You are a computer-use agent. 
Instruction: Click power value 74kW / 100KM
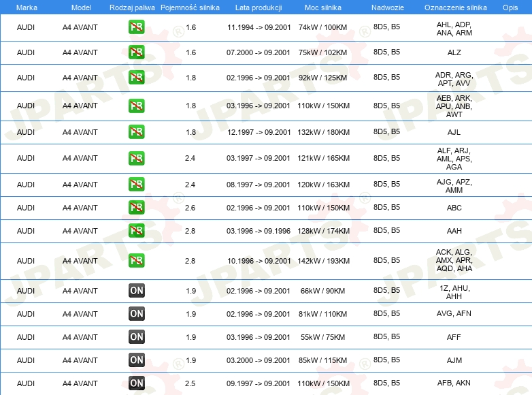pos(322,27)
